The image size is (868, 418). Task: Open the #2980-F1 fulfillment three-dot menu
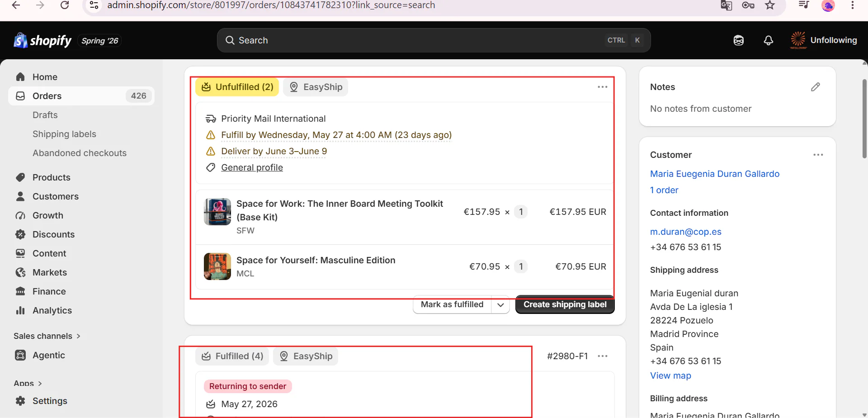pyautogui.click(x=603, y=356)
